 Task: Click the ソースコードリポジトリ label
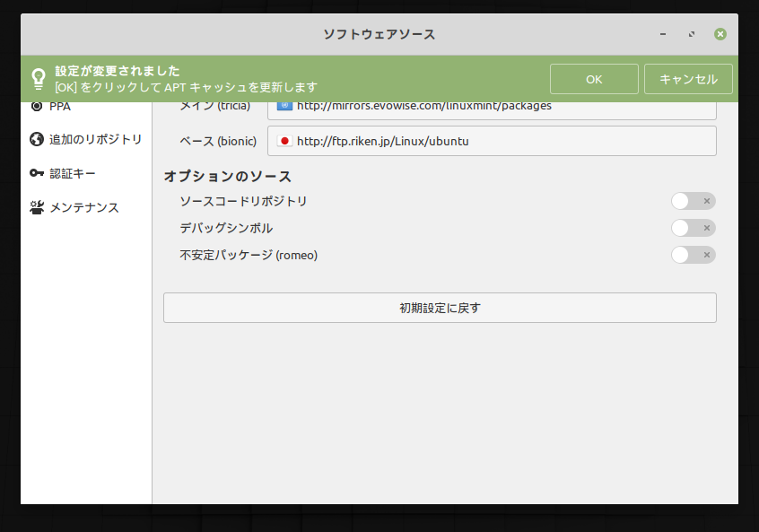click(243, 201)
